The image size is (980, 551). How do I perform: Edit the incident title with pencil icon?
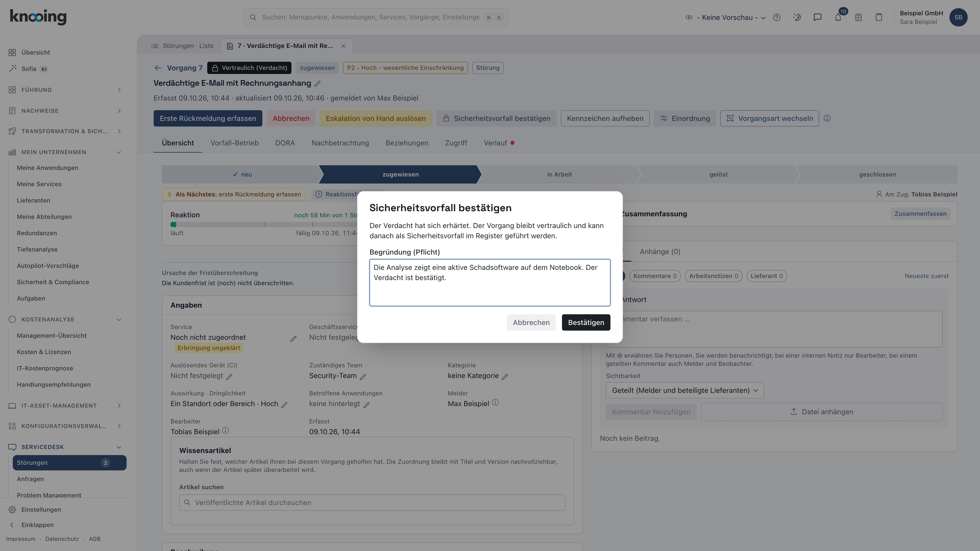(x=318, y=84)
